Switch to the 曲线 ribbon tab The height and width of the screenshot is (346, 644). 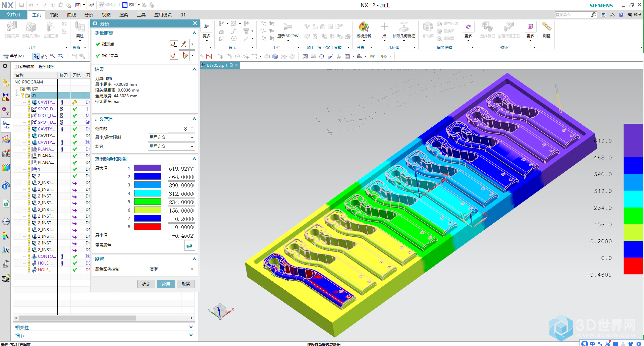71,15
